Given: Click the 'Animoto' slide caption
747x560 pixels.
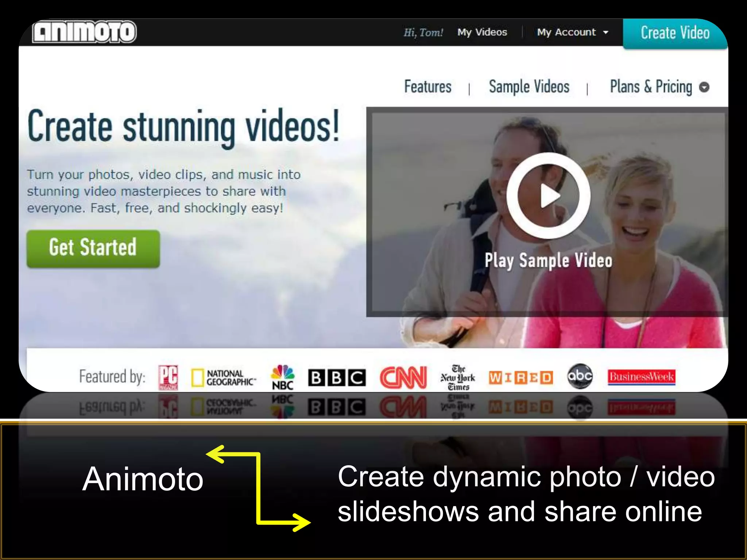Looking at the screenshot, I should [143, 479].
